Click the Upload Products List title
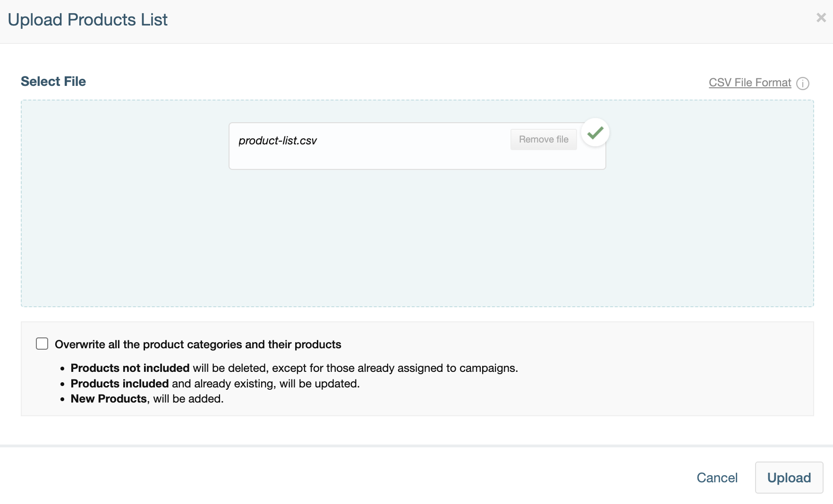 point(88,19)
